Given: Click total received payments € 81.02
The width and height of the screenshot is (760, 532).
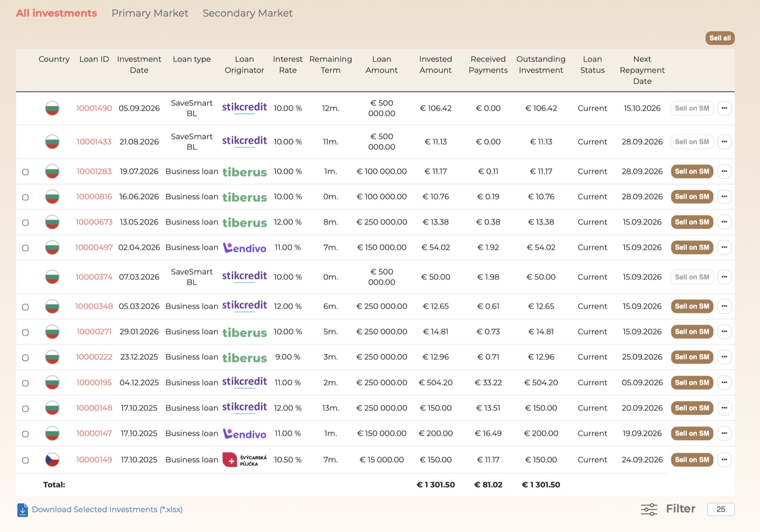Looking at the screenshot, I should tap(488, 485).
